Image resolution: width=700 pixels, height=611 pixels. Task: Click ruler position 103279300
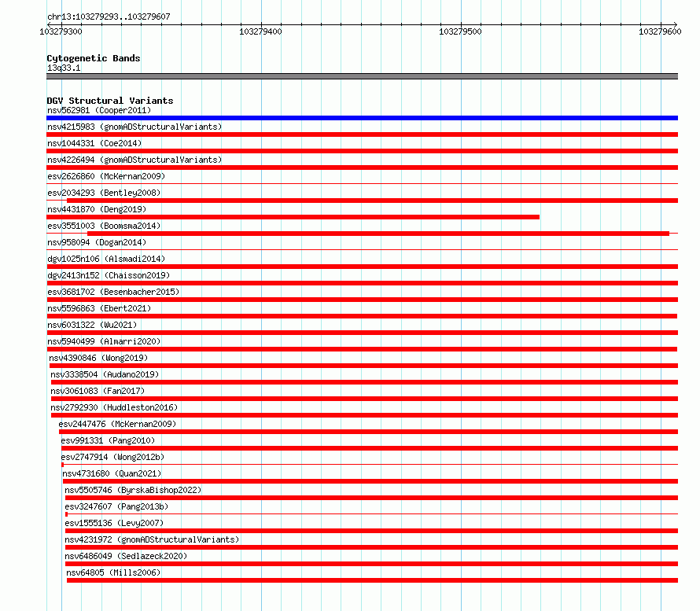click(61, 31)
